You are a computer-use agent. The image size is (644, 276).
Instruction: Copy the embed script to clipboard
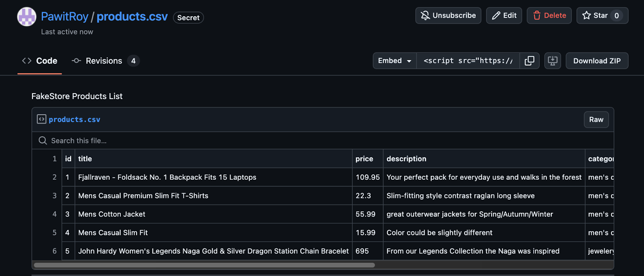[x=529, y=61]
